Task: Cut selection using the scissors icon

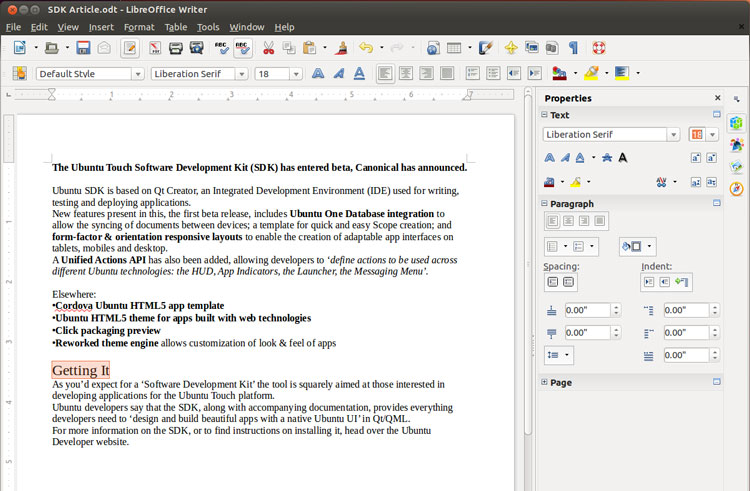Action: tap(268, 48)
